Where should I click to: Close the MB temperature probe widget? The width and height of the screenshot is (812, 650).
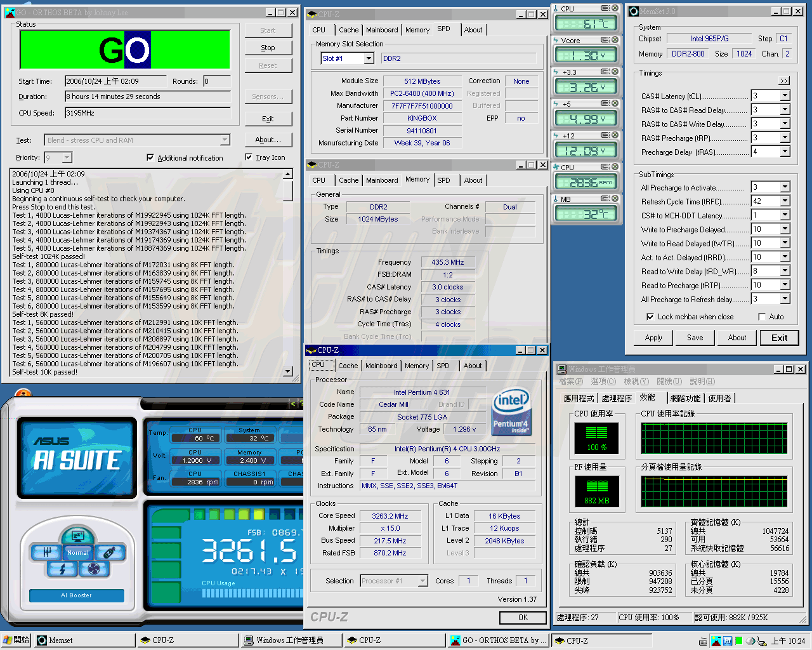614,199
